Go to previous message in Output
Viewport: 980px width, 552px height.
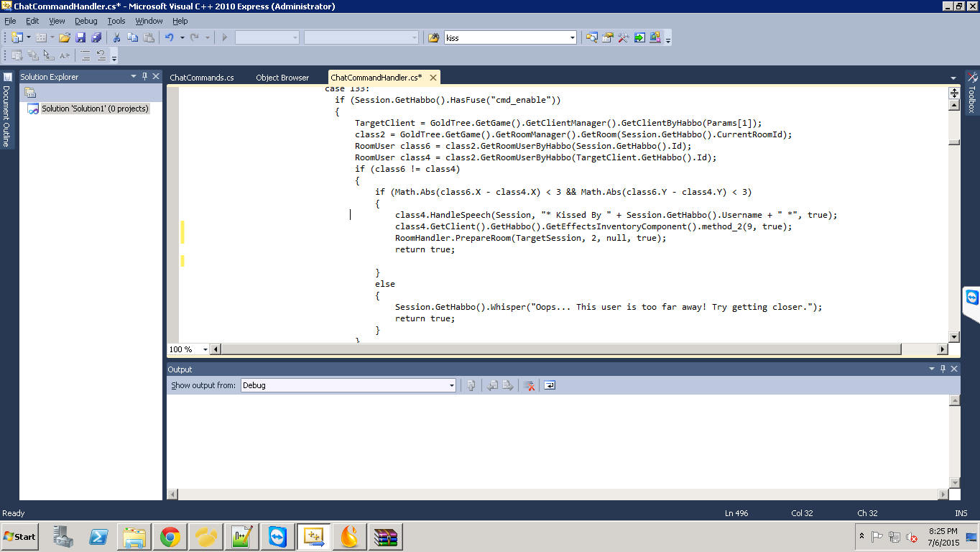(492, 385)
